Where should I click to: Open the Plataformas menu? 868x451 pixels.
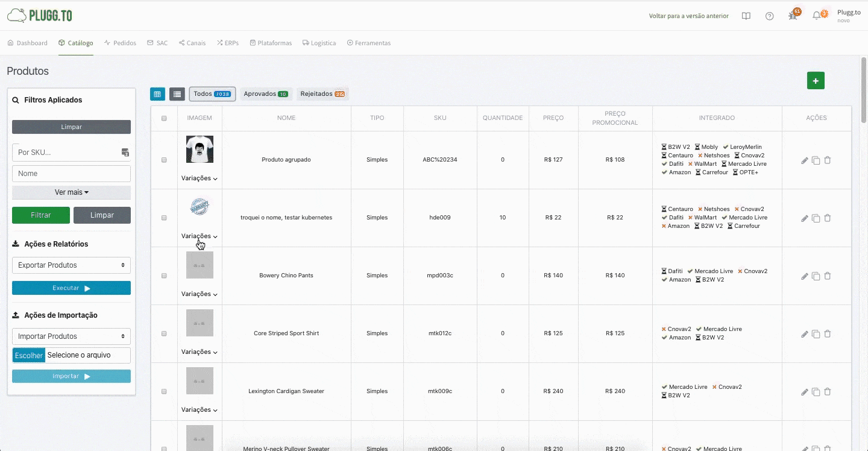[x=271, y=43]
